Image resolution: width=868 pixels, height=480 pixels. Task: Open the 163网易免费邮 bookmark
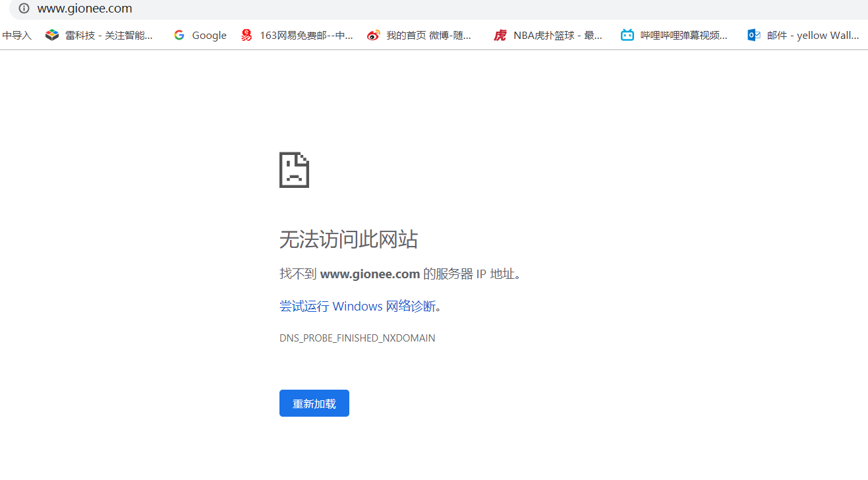[x=297, y=35]
